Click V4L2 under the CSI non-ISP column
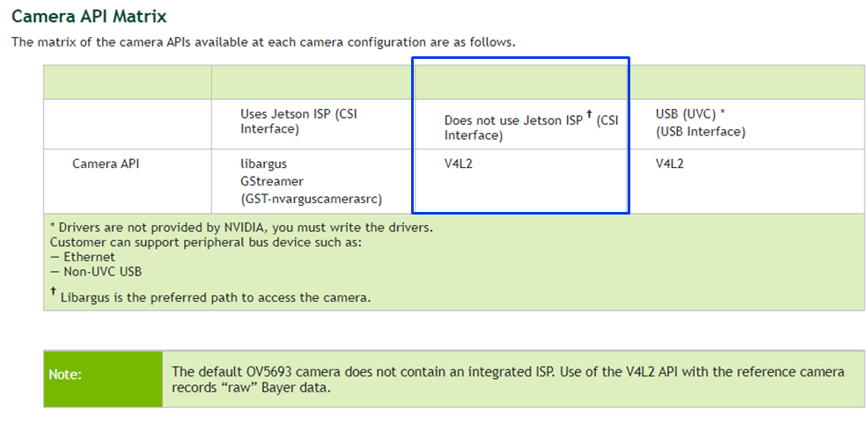 [459, 164]
